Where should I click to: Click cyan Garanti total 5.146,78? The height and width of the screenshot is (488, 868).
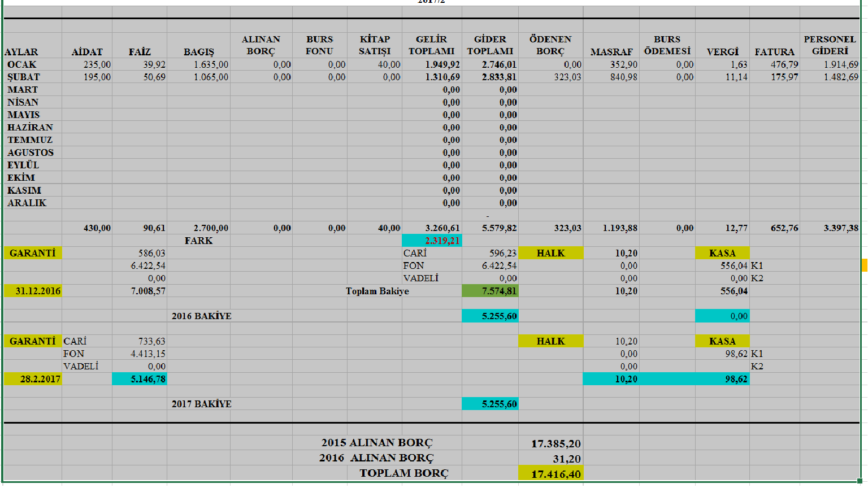140,379
